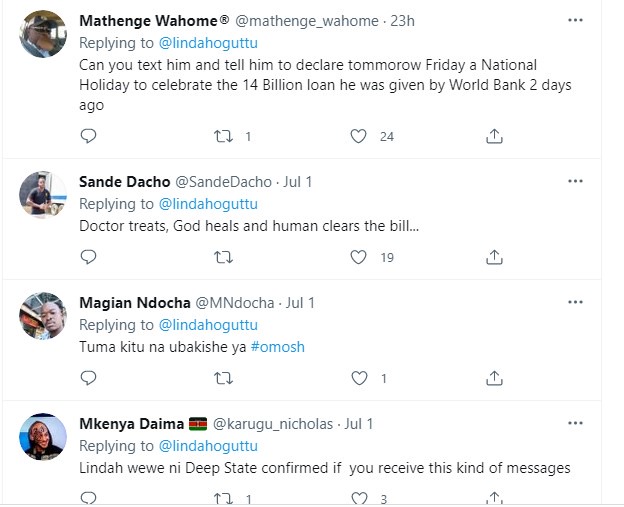Share Magian Ndocha's tweet
This screenshot has width=624, height=507.
click(494, 378)
